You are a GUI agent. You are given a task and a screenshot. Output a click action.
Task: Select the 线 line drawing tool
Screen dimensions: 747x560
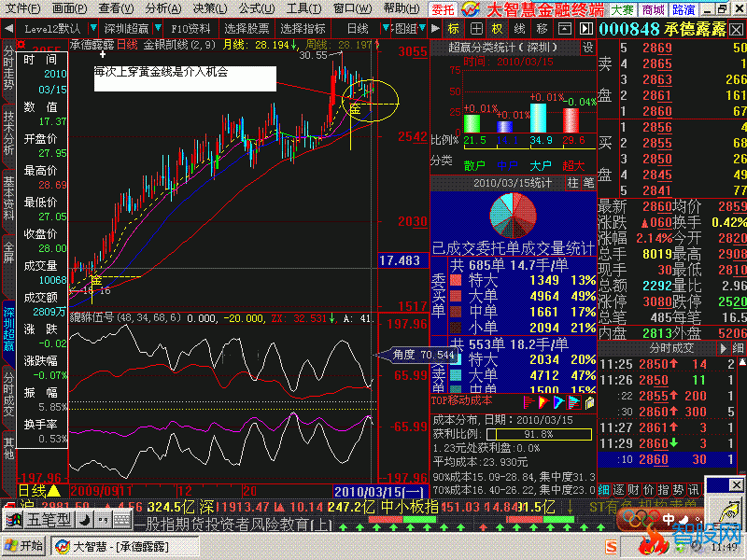click(520, 29)
